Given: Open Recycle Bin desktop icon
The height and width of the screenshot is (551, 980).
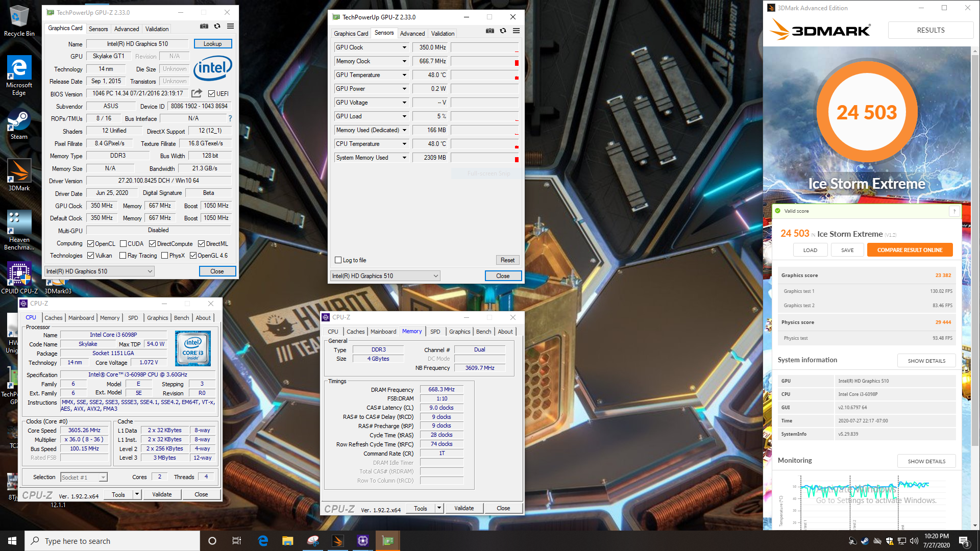Looking at the screenshot, I should tap(19, 21).
